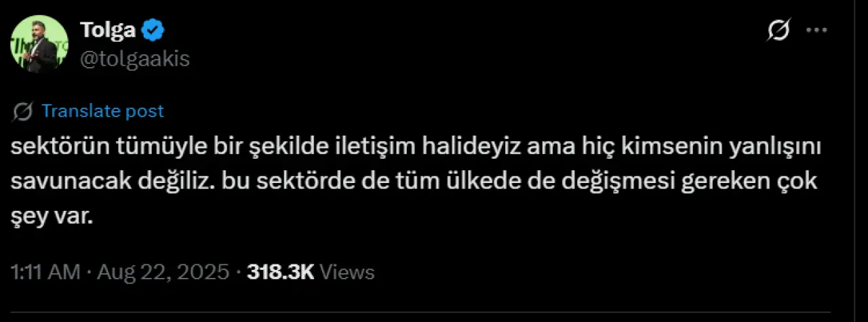Open the @tolgaakis handle link
868x322 pixels.
point(135,59)
